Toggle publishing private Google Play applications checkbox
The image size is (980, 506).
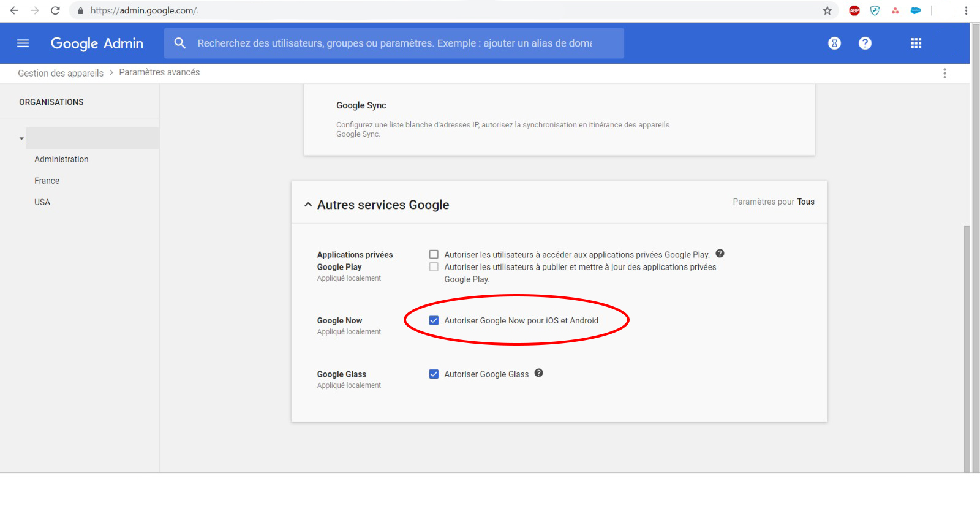pos(434,267)
